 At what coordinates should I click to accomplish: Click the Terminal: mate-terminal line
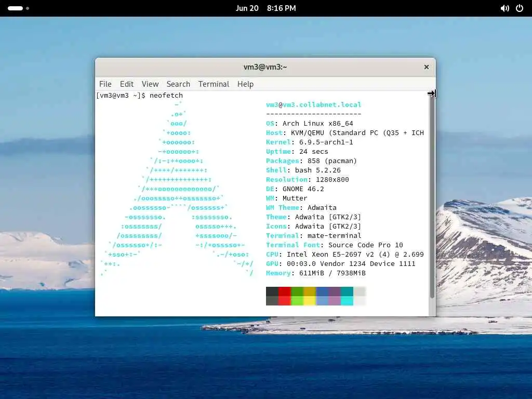click(x=313, y=235)
